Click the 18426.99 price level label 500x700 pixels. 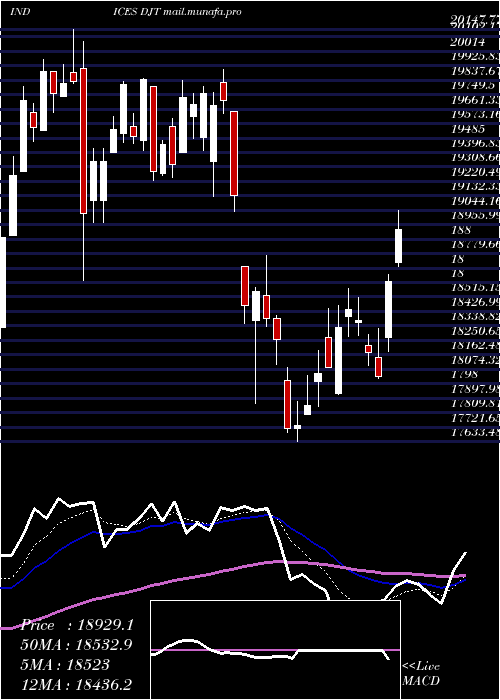click(x=475, y=303)
